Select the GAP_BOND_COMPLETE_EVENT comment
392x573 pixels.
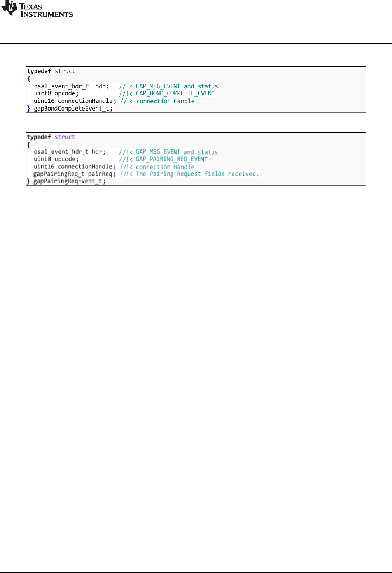coord(167,93)
